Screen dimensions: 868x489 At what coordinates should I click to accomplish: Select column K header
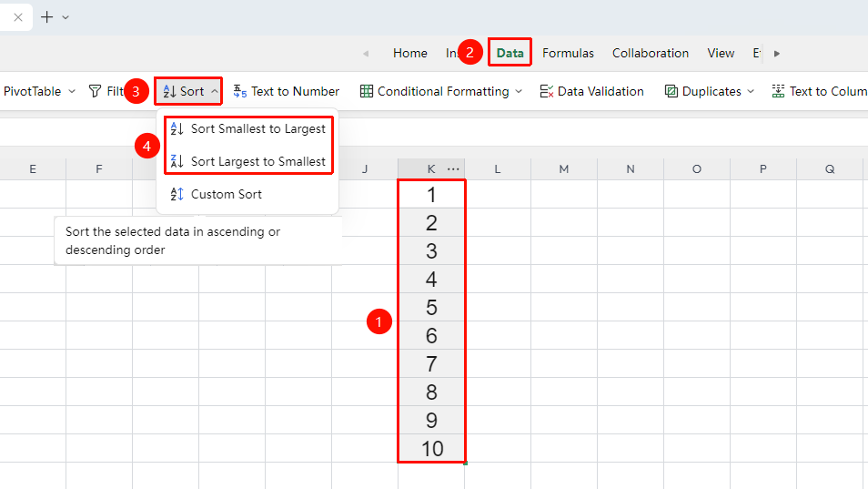click(x=430, y=169)
